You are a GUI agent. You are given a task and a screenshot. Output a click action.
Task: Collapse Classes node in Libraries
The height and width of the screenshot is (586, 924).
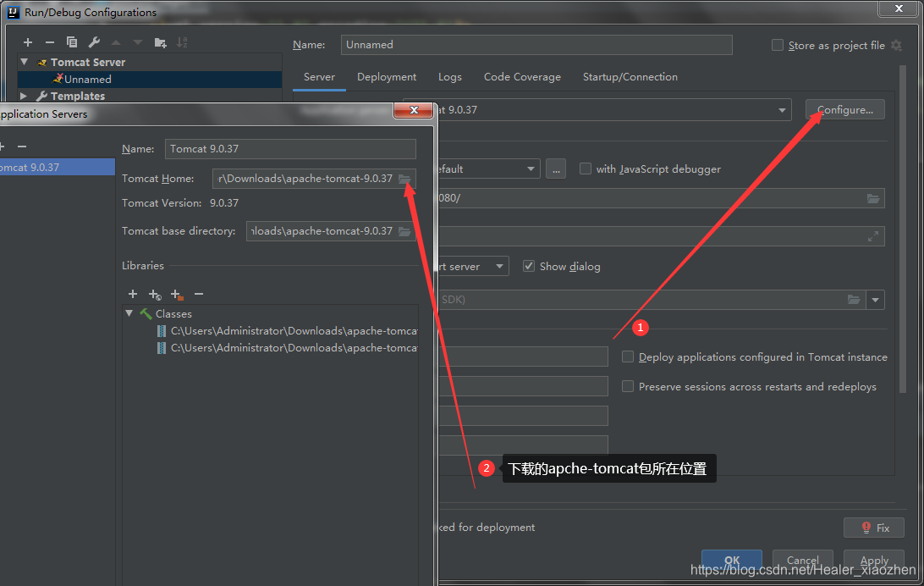[x=129, y=313]
